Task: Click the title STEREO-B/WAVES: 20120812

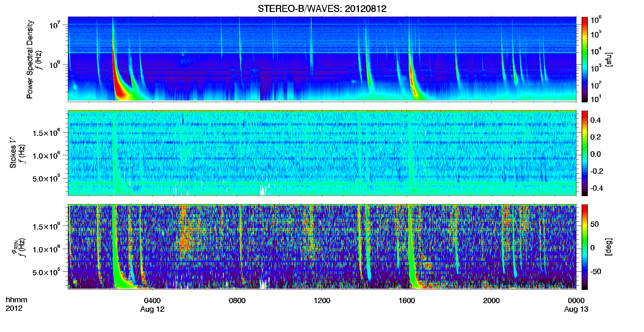Action: click(322, 9)
